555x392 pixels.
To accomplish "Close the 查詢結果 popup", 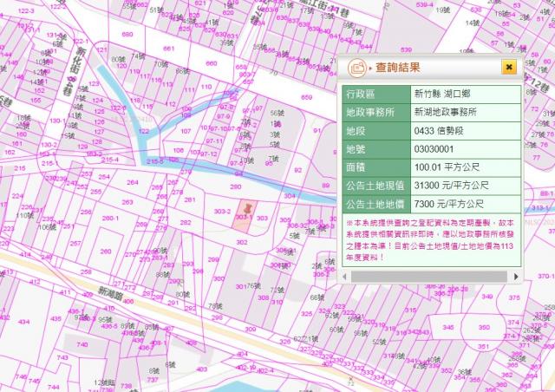I will click(509, 67).
